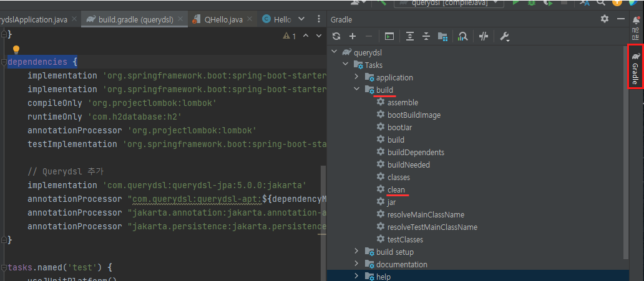
Task: Collapse the querydsl root node
Action: coord(333,52)
